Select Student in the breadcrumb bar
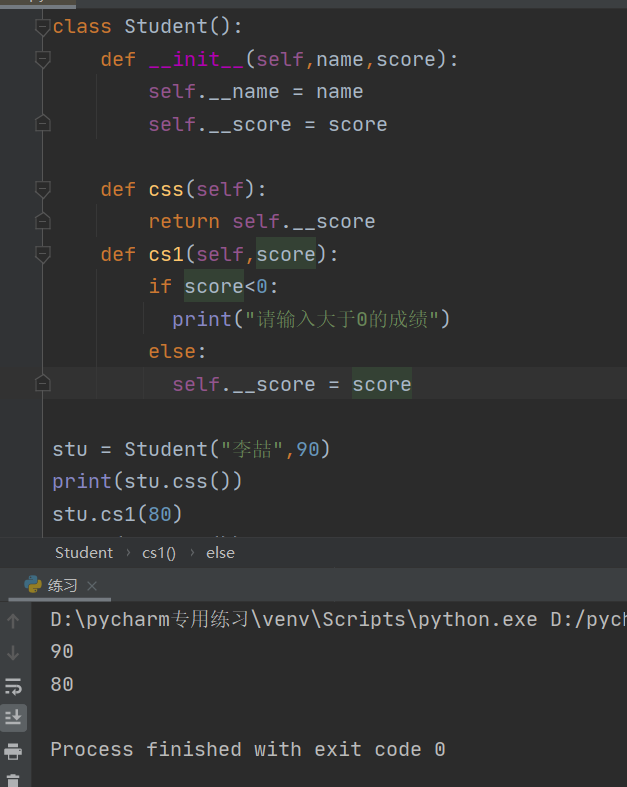Image resolution: width=627 pixels, height=787 pixels. [84, 553]
